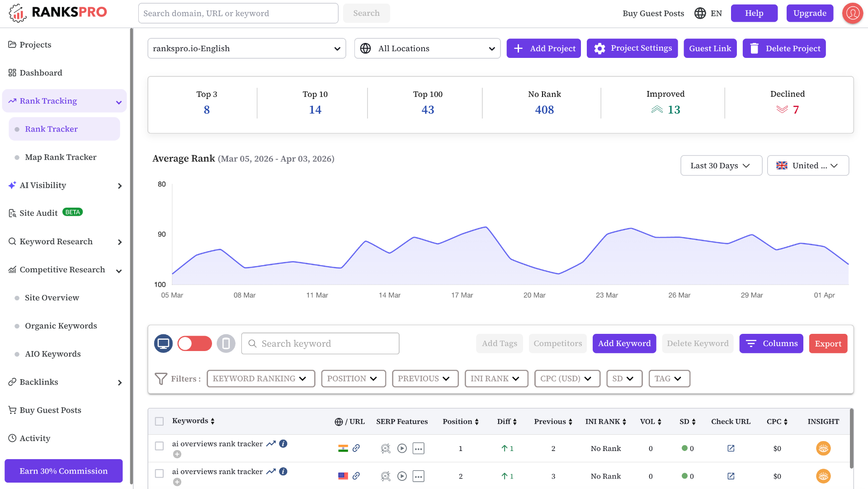This screenshot has height=489, width=868.
Task: Check the first keyword row checkbox
Action: [x=159, y=446]
